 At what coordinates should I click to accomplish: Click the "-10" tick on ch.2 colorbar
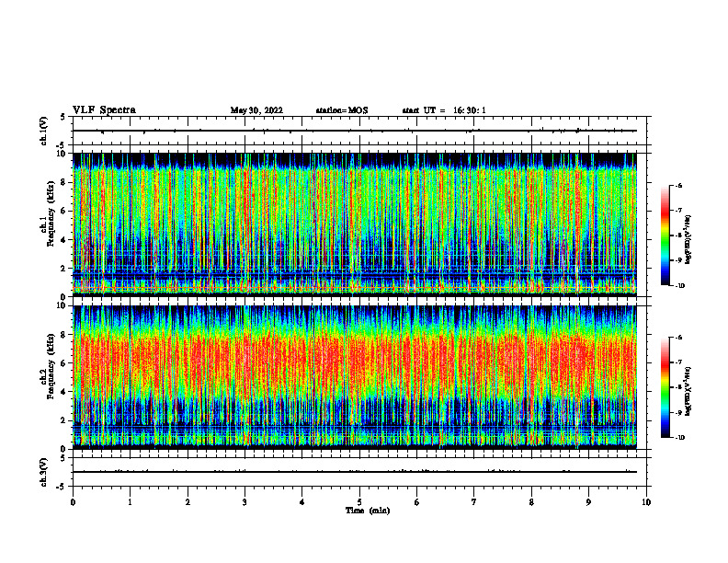click(679, 438)
